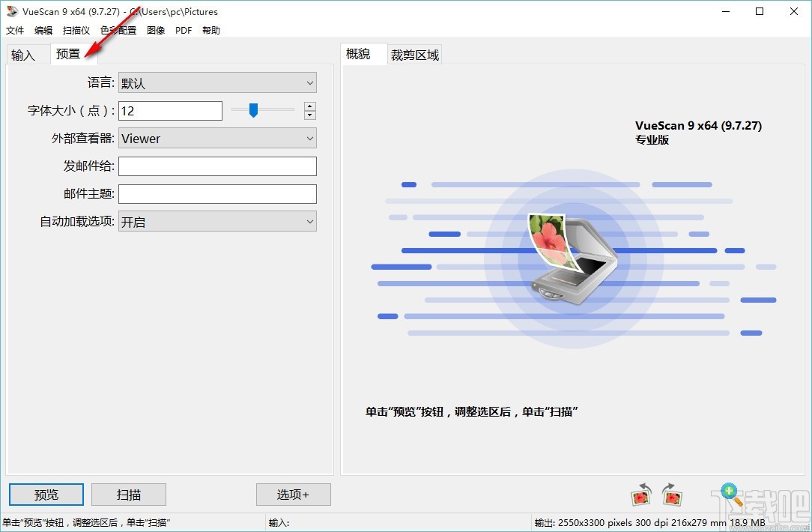The height and width of the screenshot is (532, 812).
Task: Click the 预览 (Preview) button
Action: pyautogui.click(x=46, y=495)
